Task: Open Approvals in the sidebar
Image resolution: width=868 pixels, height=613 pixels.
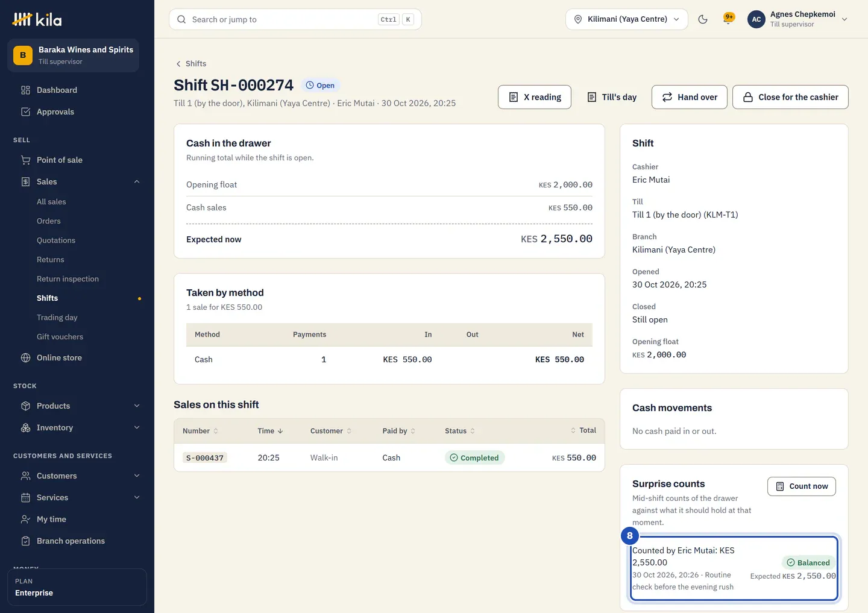Action: tap(77, 112)
